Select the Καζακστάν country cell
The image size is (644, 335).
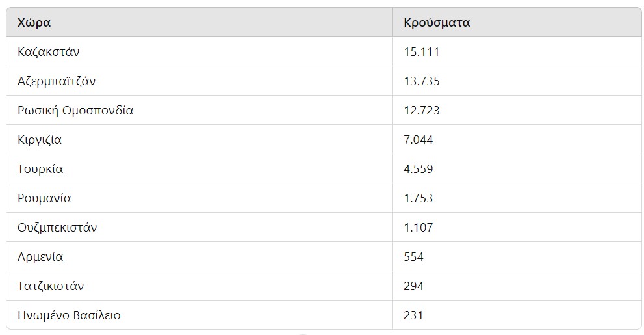coord(200,52)
